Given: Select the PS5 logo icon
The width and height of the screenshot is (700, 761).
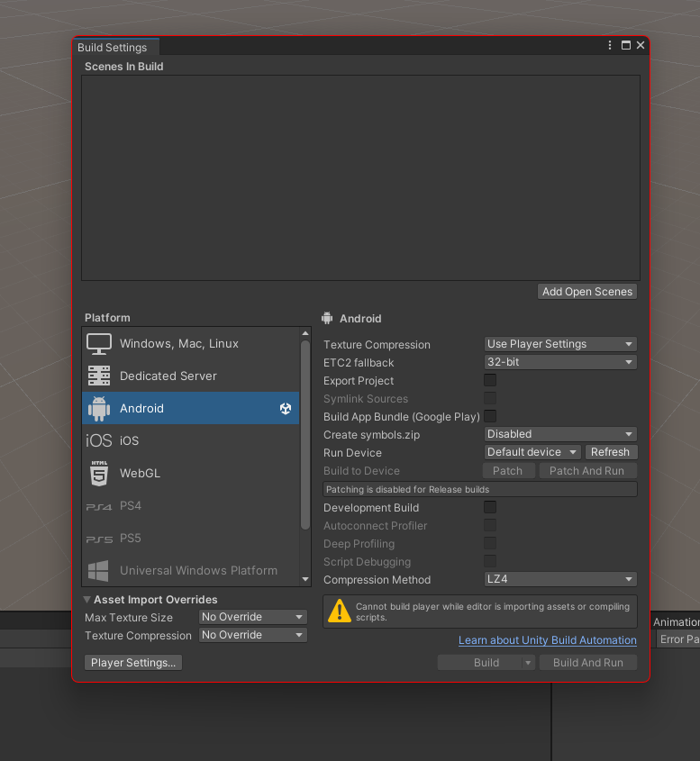Looking at the screenshot, I should click(99, 539).
